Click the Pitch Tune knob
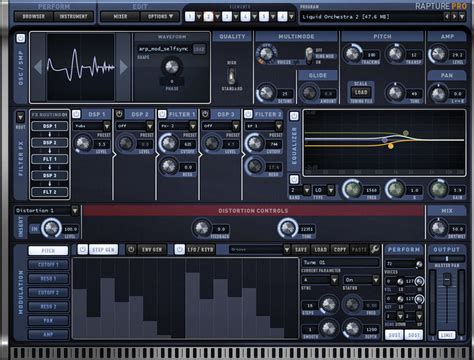 click(x=395, y=93)
